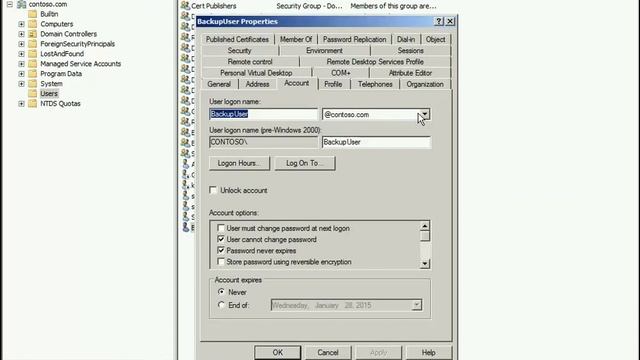Image resolution: width=640 pixels, height=360 pixels.
Task: Select the Domain Controllers folder icon
Action: click(x=33, y=34)
